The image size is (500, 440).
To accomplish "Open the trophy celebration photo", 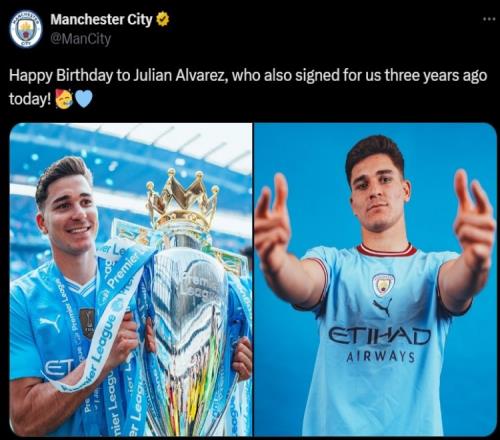I will [131, 279].
